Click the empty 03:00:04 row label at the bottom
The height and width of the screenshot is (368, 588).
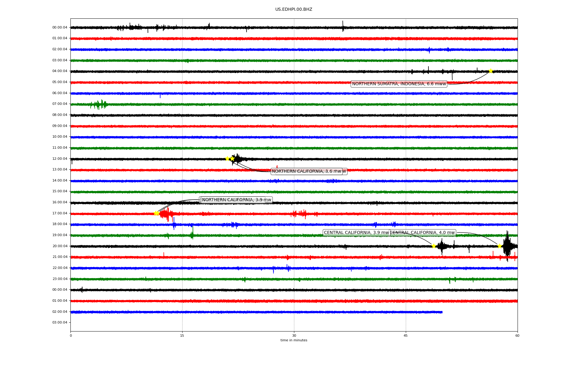(60, 323)
